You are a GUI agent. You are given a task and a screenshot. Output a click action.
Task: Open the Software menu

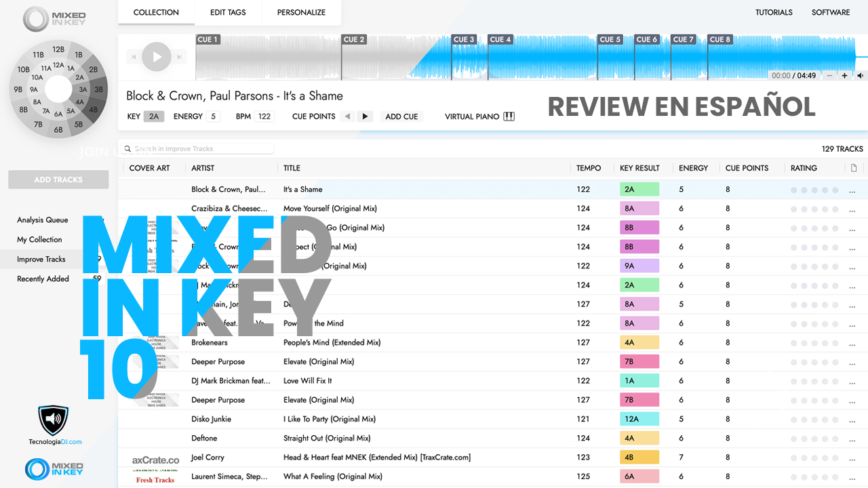click(831, 12)
